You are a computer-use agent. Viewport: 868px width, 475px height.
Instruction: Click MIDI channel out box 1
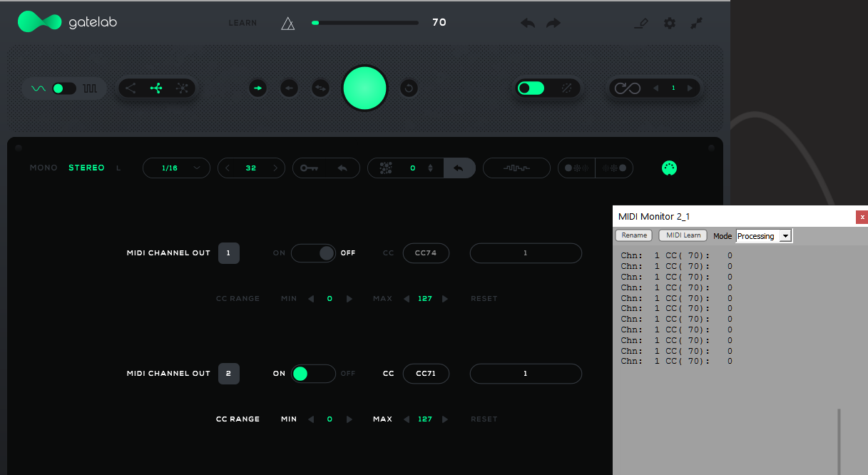(228, 253)
